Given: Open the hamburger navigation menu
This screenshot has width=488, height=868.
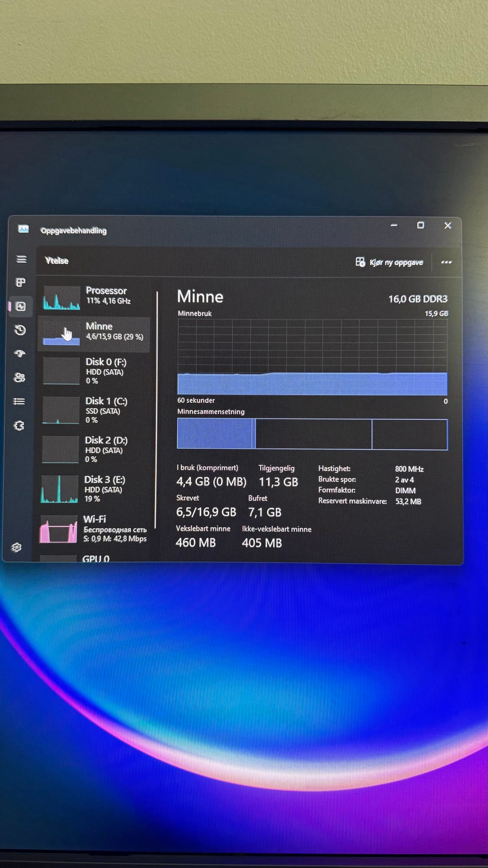Looking at the screenshot, I should 21,259.
